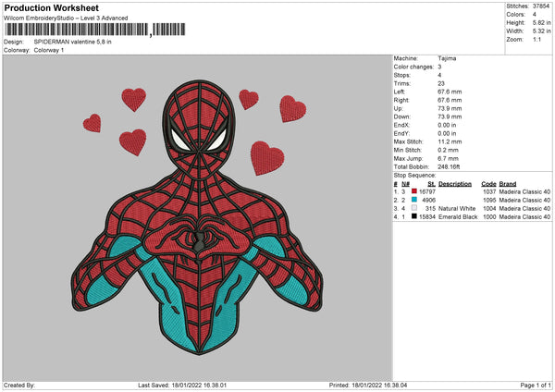Click the Zoom 1:1 value

tap(536, 42)
